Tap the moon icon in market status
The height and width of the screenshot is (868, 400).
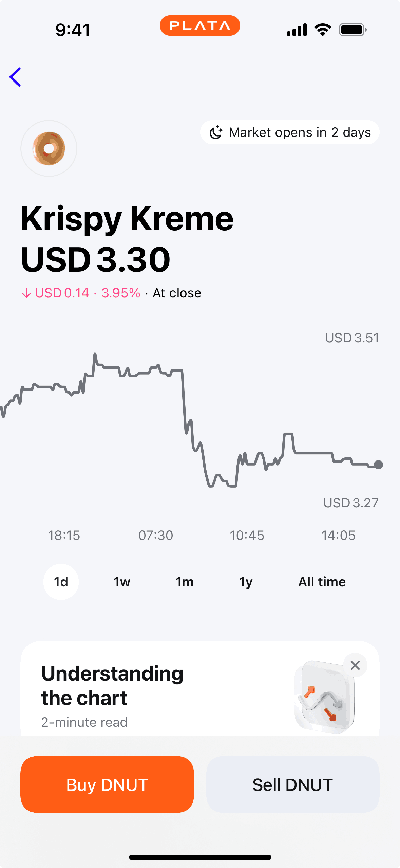216,132
